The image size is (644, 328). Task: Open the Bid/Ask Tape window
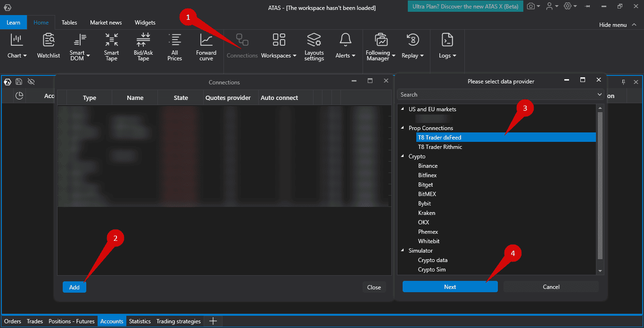(x=143, y=46)
